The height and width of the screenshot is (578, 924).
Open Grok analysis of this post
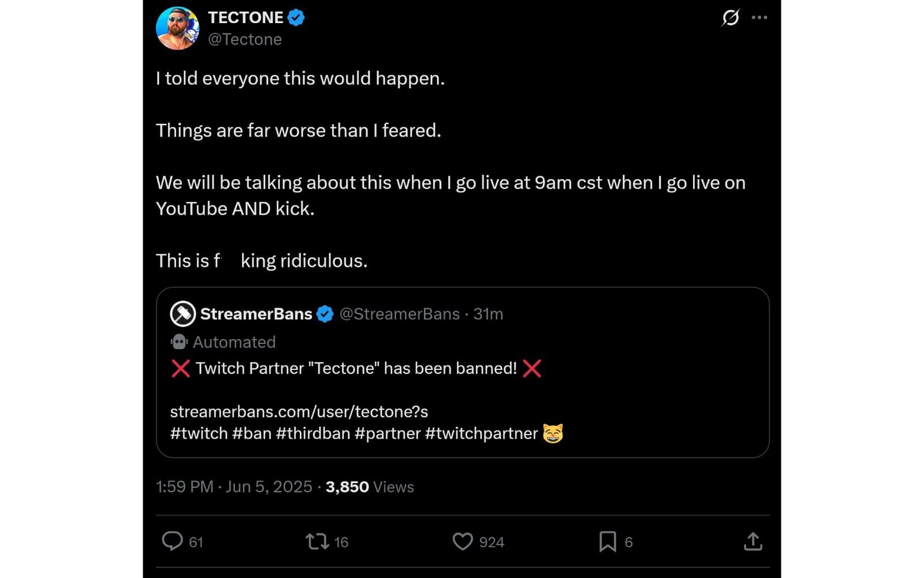[x=730, y=18]
